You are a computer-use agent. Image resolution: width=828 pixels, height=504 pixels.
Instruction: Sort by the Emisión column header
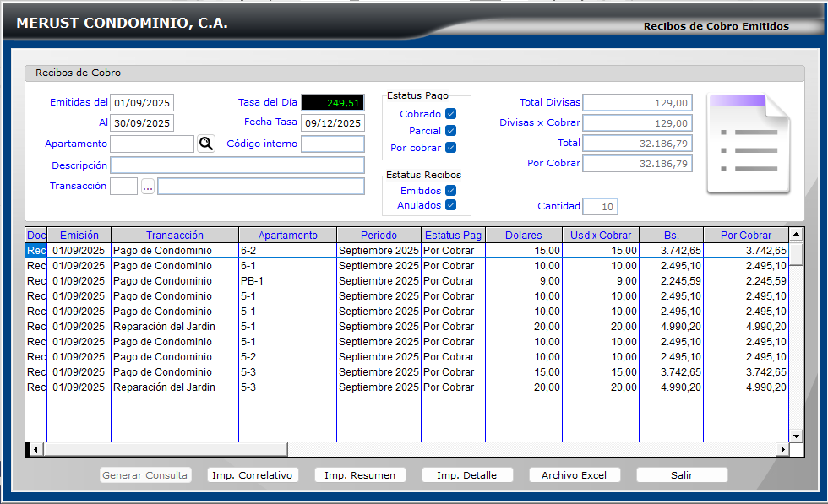coord(79,236)
